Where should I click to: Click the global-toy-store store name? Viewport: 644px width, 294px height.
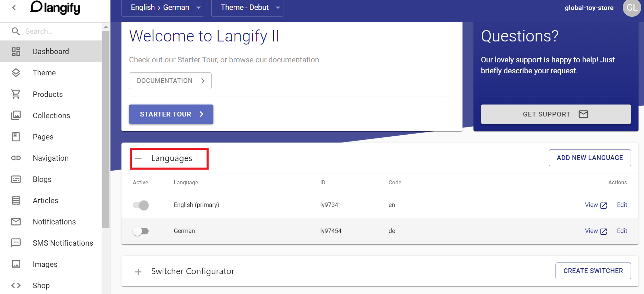pyautogui.click(x=589, y=8)
